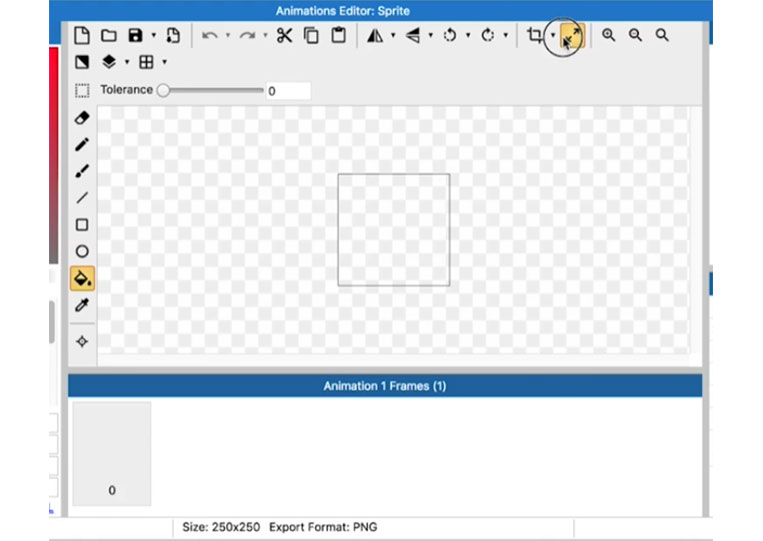Image resolution: width=763 pixels, height=541 pixels.
Task: Click the origin point crosshair tool
Action: 82,342
